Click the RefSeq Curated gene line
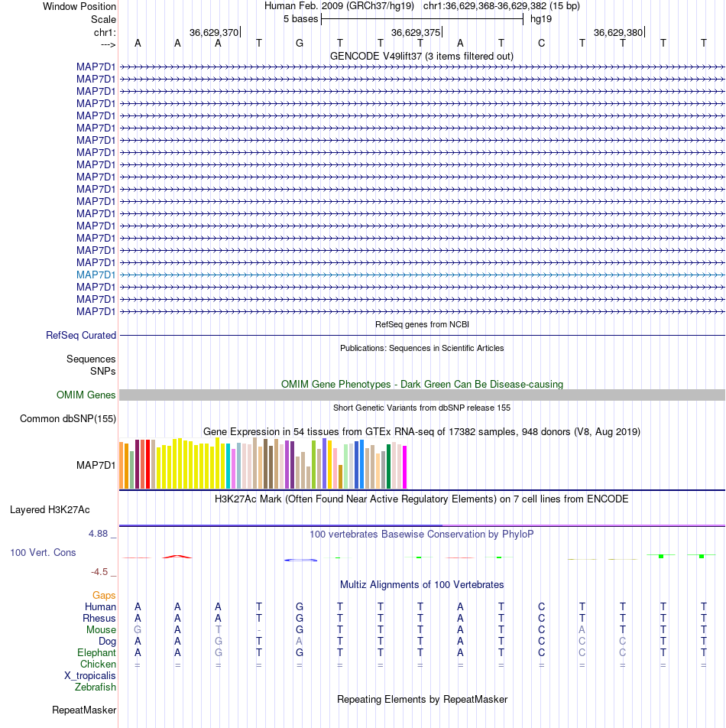The image size is (726, 728). (422, 335)
